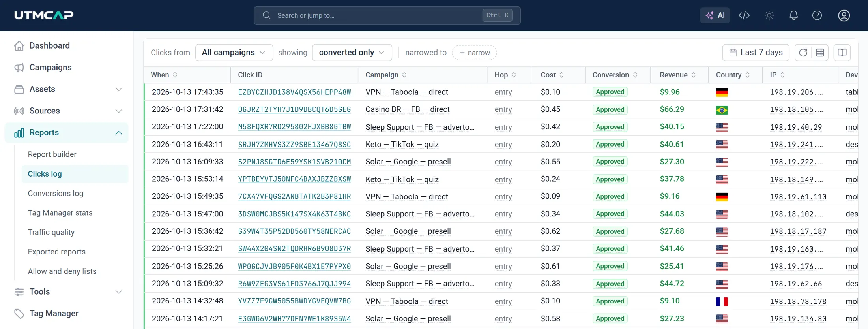868x329 pixels.
Task: Toggle the light theme sun icon
Action: point(769,15)
